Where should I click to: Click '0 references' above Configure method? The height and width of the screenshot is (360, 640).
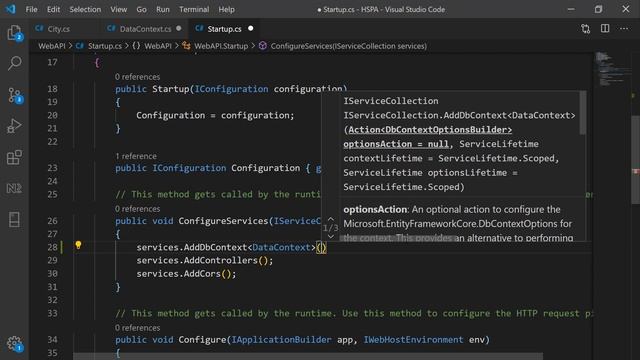[x=137, y=328]
